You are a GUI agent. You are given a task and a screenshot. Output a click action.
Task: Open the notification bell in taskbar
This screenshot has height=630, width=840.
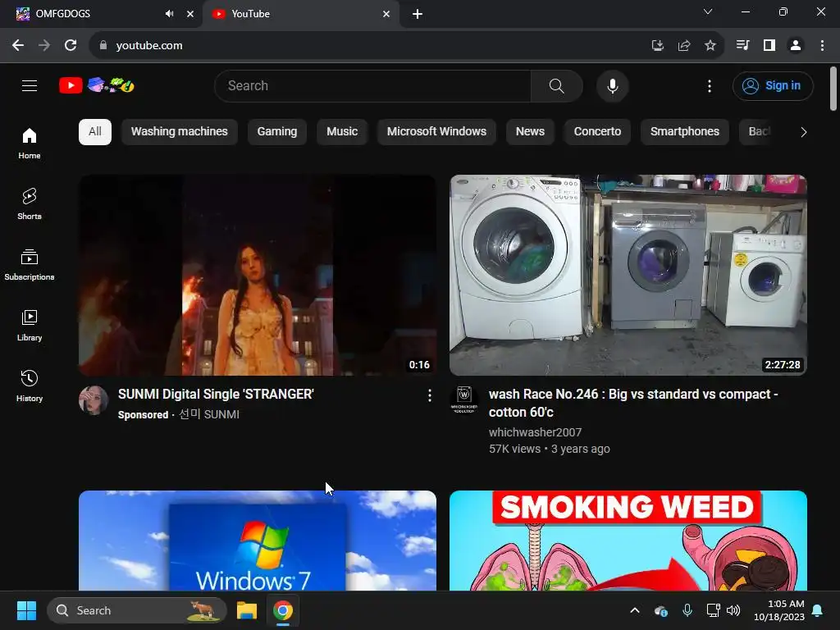click(x=818, y=610)
